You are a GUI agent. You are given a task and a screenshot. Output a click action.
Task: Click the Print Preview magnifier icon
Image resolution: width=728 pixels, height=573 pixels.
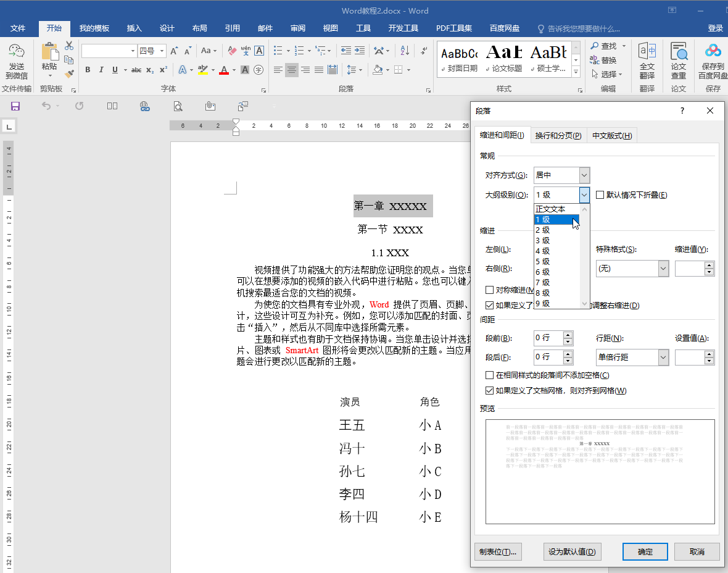tap(178, 106)
